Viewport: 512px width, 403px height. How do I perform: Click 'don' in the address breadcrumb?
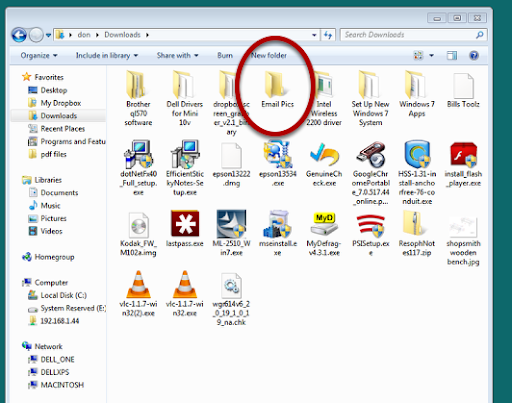point(84,35)
